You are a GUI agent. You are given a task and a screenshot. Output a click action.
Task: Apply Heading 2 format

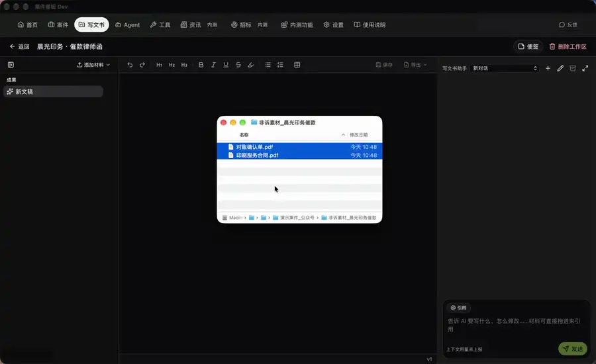click(172, 65)
